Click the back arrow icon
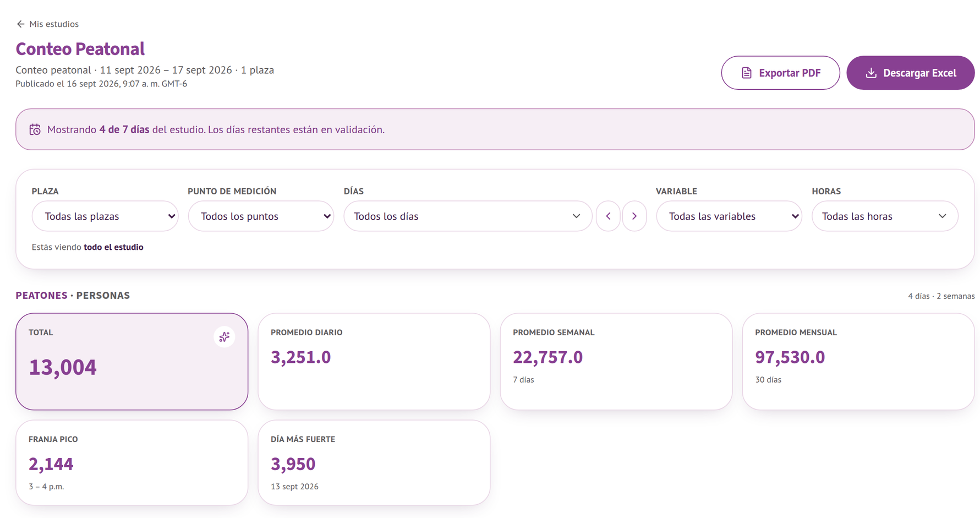This screenshot has width=980, height=518. [x=20, y=24]
